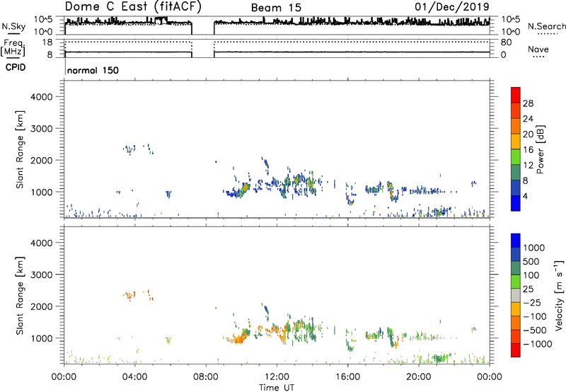
Task: Click the "Nave" legend label
Action: 538,49
